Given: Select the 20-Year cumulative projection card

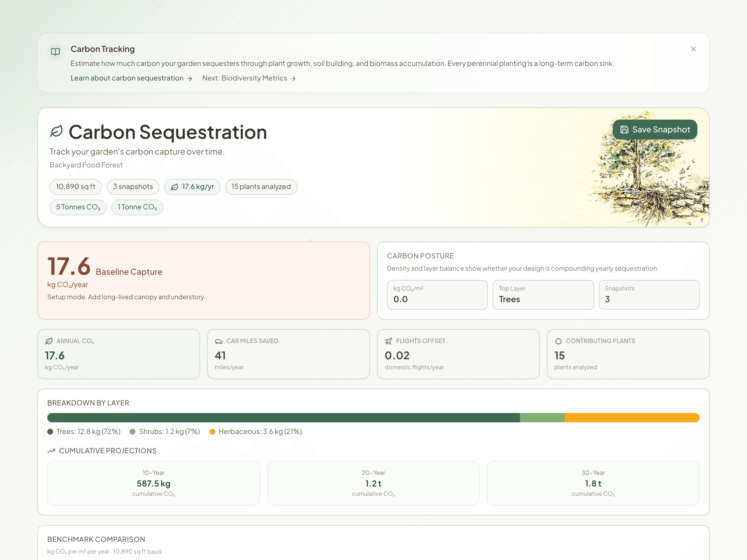Looking at the screenshot, I should coord(373,483).
